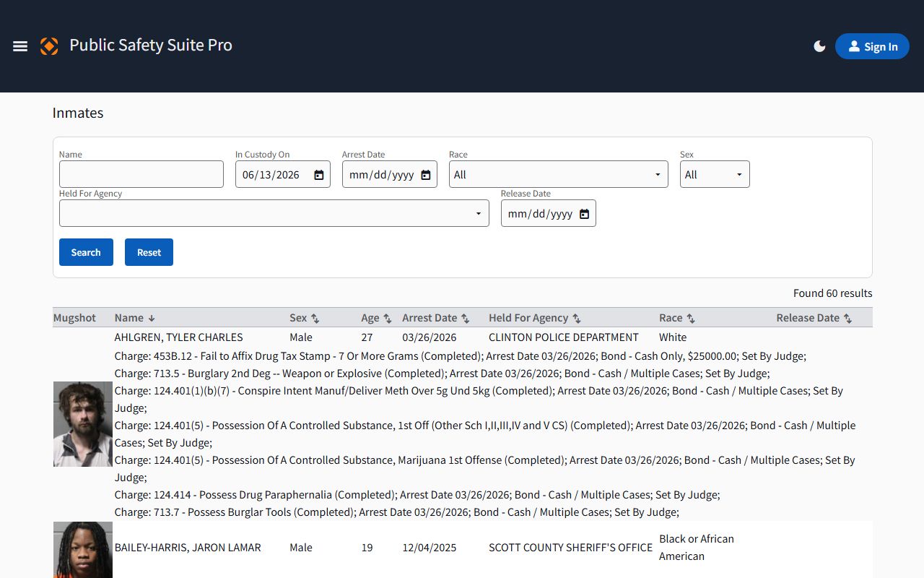Screen dimensions: 924x578
Task: Open the hamburger navigation menu
Action: tap(20, 46)
